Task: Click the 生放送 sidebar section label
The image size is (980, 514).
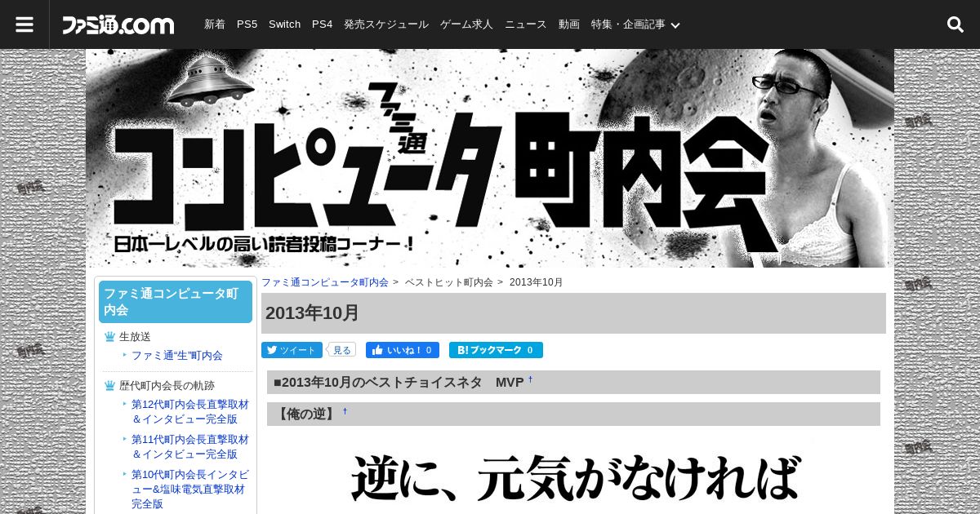Action: coord(135,337)
